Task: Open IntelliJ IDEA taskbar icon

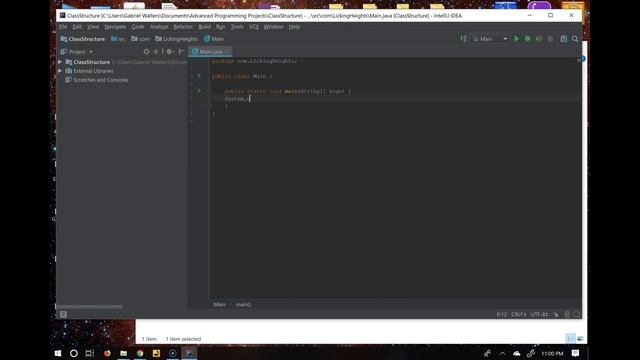Action: click(189, 353)
